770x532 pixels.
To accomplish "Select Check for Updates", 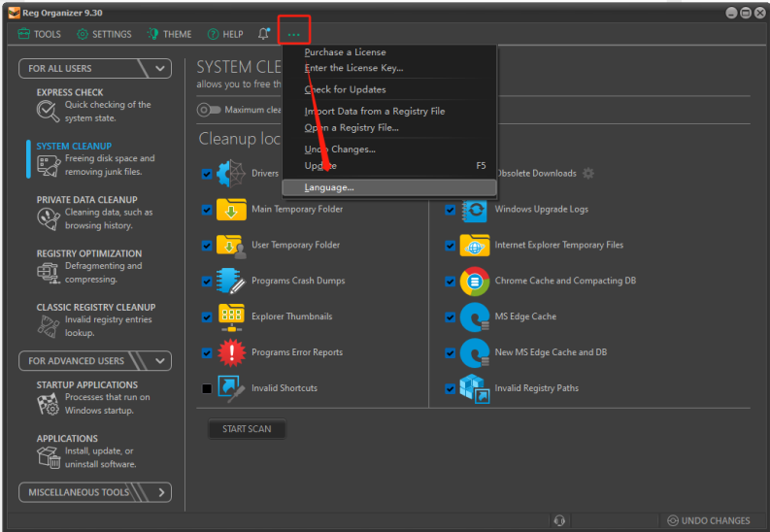I will coord(346,89).
